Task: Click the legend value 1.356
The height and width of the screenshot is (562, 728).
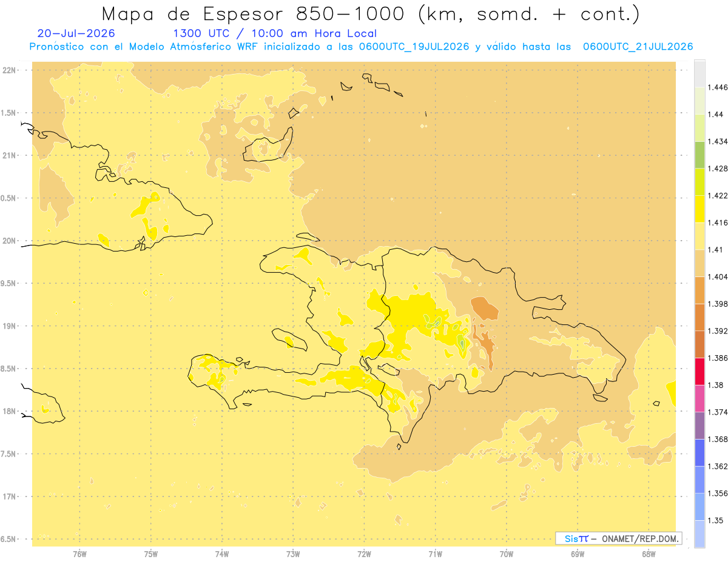Action: click(718, 493)
